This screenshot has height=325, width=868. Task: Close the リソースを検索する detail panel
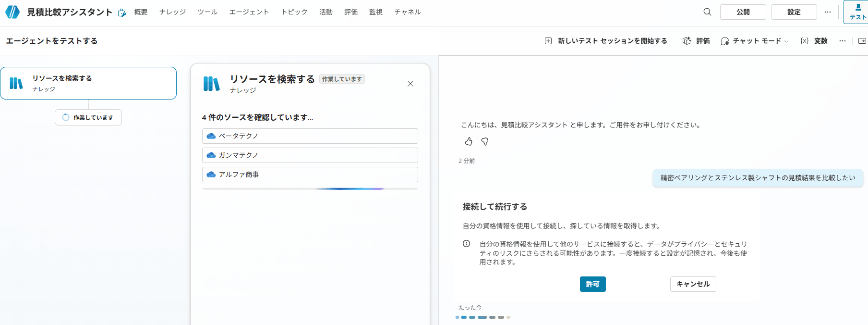tap(410, 84)
